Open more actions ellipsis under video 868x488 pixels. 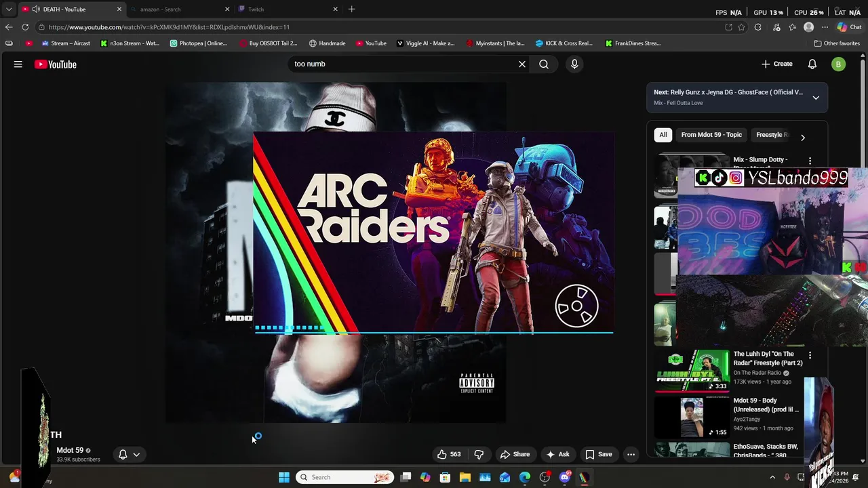click(631, 454)
